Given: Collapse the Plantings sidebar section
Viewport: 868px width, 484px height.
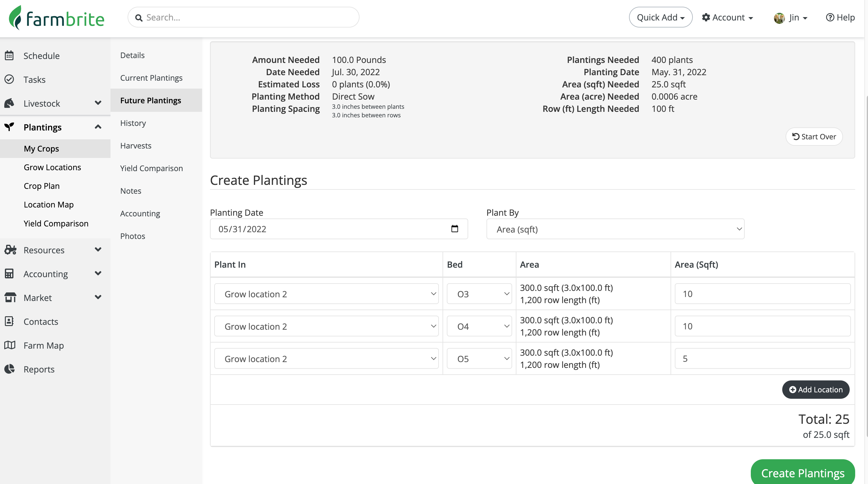Looking at the screenshot, I should [x=98, y=127].
